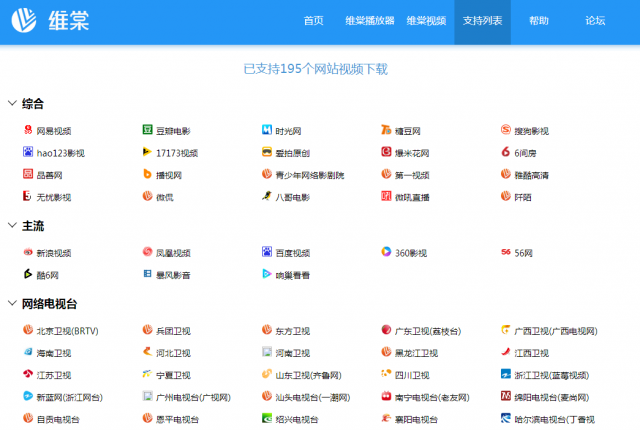The image size is (640, 430).
Task: Open the 海南卫视 link
Action: pyautogui.click(x=54, y=353)
